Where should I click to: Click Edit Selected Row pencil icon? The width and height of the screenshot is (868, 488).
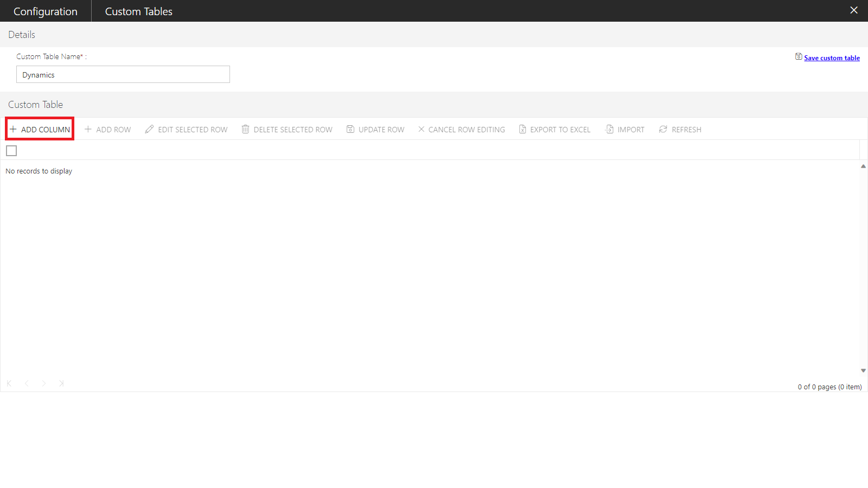tap(149, 129)
